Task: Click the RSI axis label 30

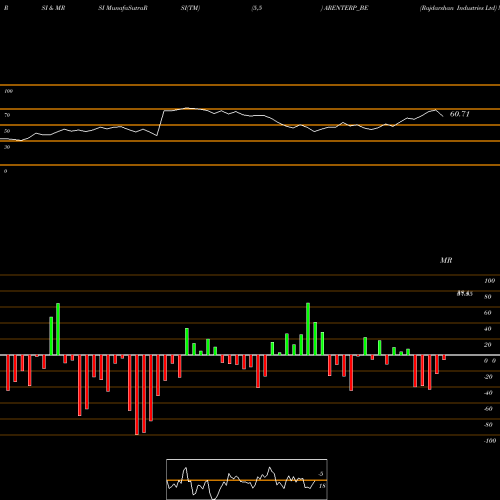Action: [7, 147]
